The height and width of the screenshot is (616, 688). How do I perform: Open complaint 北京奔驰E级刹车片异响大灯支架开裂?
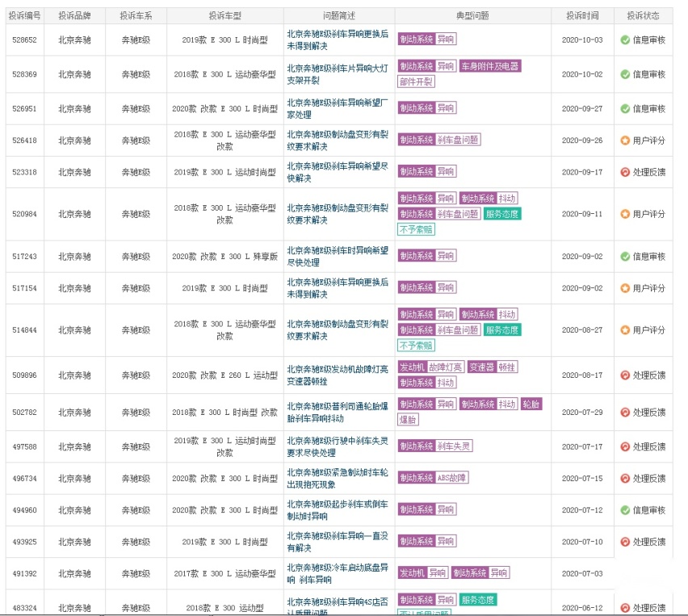338,74
